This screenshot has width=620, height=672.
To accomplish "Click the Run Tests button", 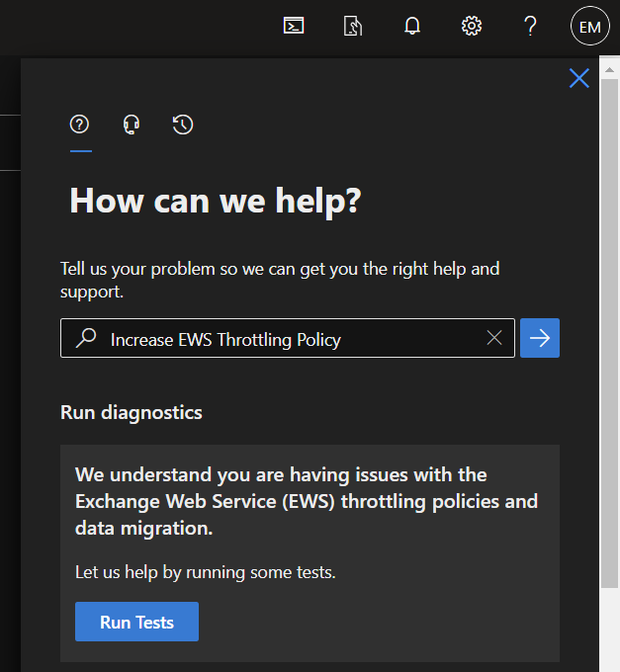I will tap(136, 622).
